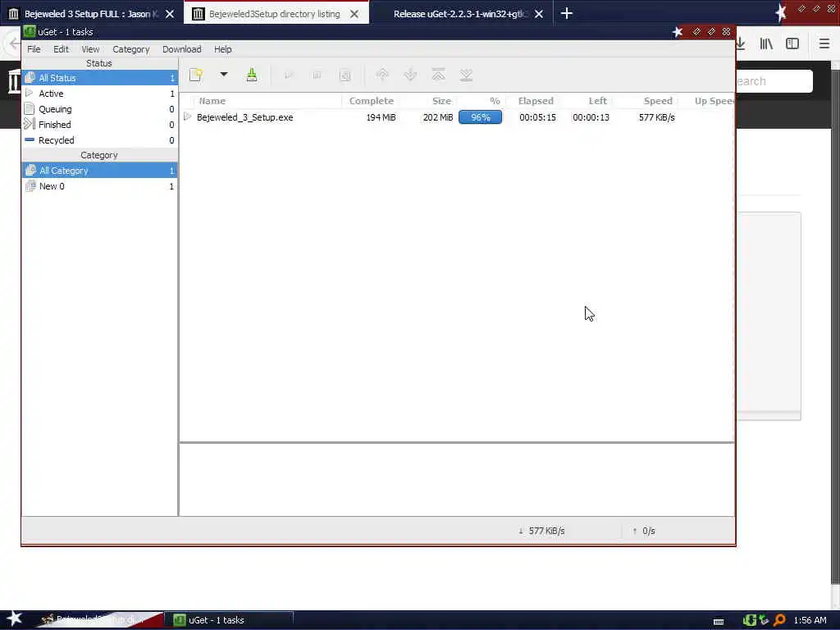Select the New 0 category
The image size is (840, 630).
pyautogui.click(x=99, y=186)
